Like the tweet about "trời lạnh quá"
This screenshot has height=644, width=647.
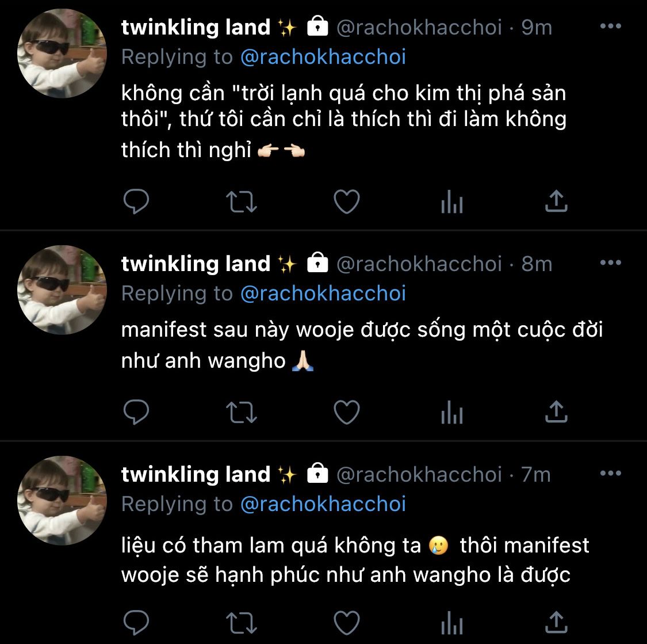click(347, 201)
